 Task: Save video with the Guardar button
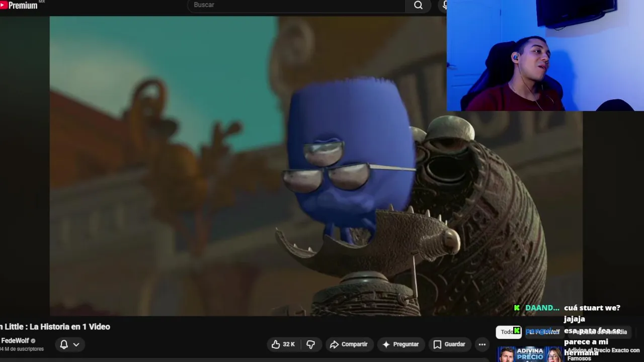click(x=449, y=344)
